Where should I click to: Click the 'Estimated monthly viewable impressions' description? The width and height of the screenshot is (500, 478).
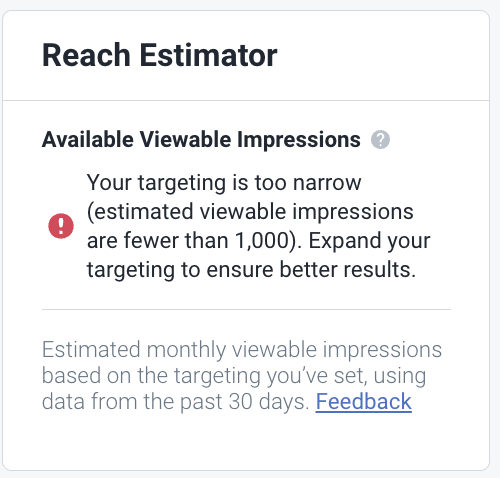(x=242, y=350)
